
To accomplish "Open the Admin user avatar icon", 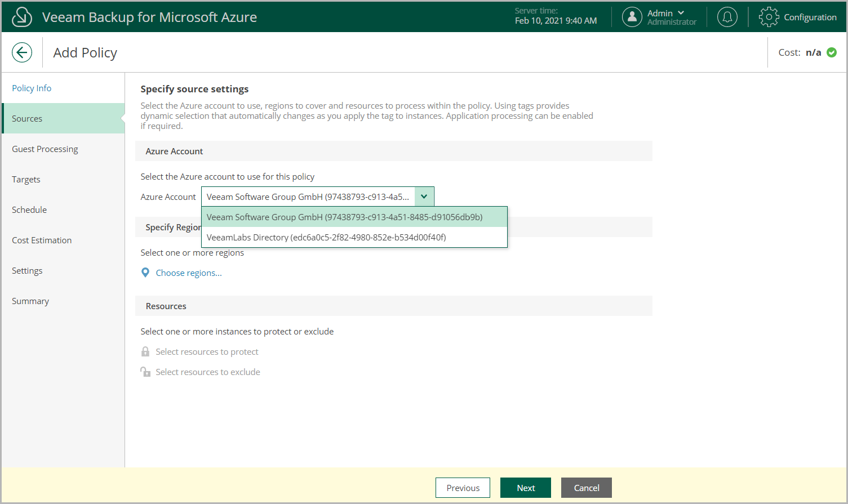I will [x=632, y=17].
